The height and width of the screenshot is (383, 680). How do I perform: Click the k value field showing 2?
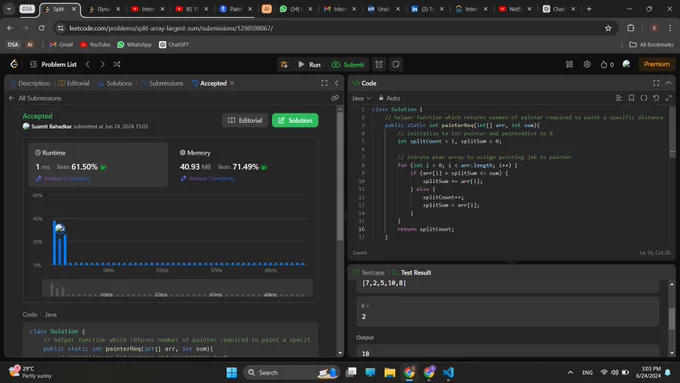[507, 312]
